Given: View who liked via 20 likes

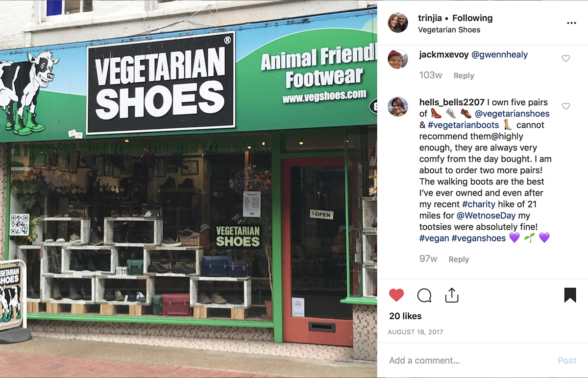Looking at the screenshot, I should click(x=405, y=316).
